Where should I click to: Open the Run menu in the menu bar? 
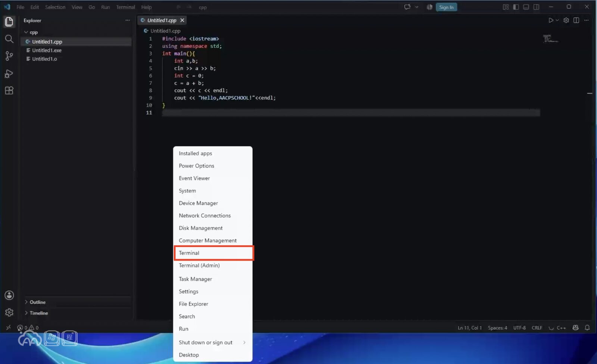(105, 7)
